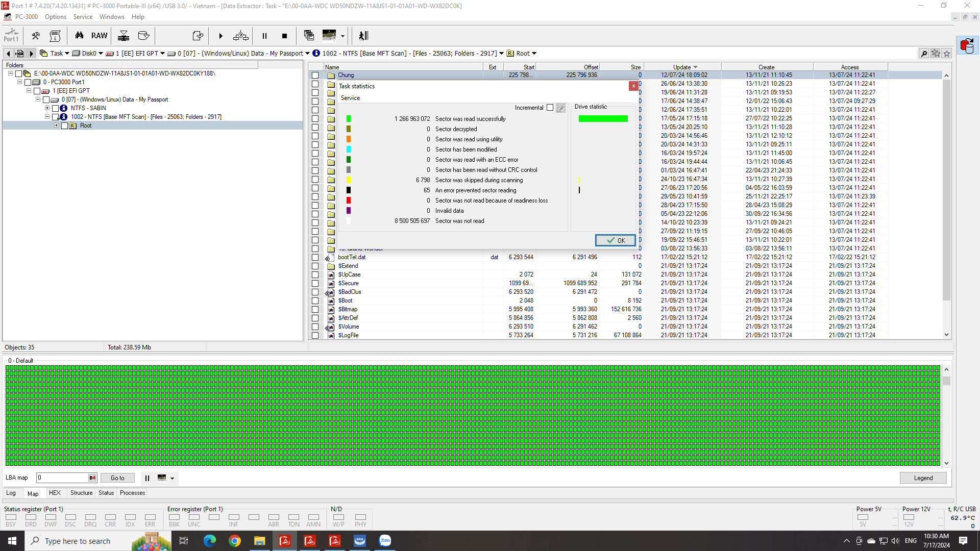Click the exit (running man) toolbar icon
This screenshot has height=551, width=980.
click(x=363, y=36)
